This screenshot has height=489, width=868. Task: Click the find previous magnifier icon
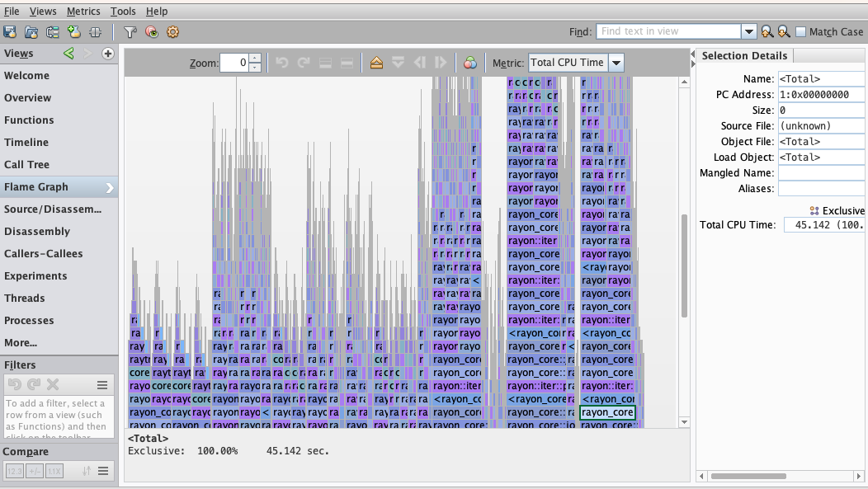point(767,31)
